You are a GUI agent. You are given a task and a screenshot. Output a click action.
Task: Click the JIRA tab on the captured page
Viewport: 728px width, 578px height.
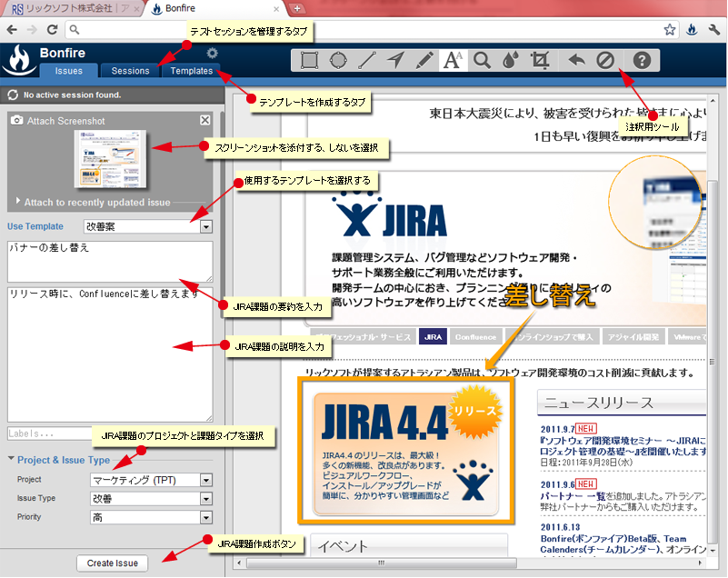pos(433,337)
